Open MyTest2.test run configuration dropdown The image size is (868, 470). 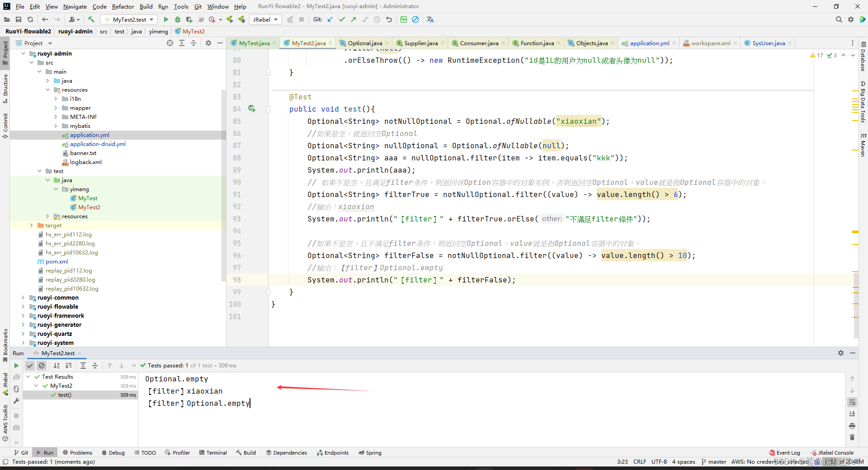point(129,19)
